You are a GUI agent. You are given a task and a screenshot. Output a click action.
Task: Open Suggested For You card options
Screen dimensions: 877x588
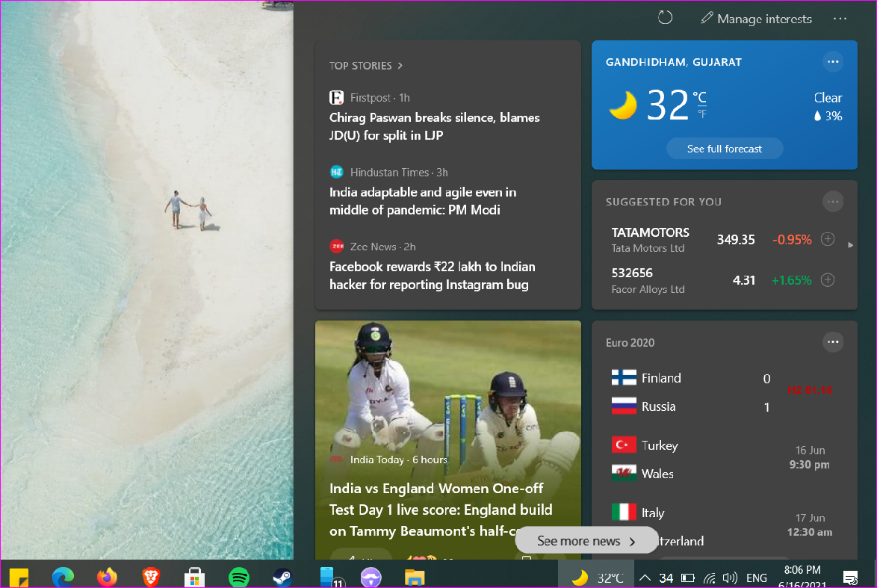click(x=832, y=201)
